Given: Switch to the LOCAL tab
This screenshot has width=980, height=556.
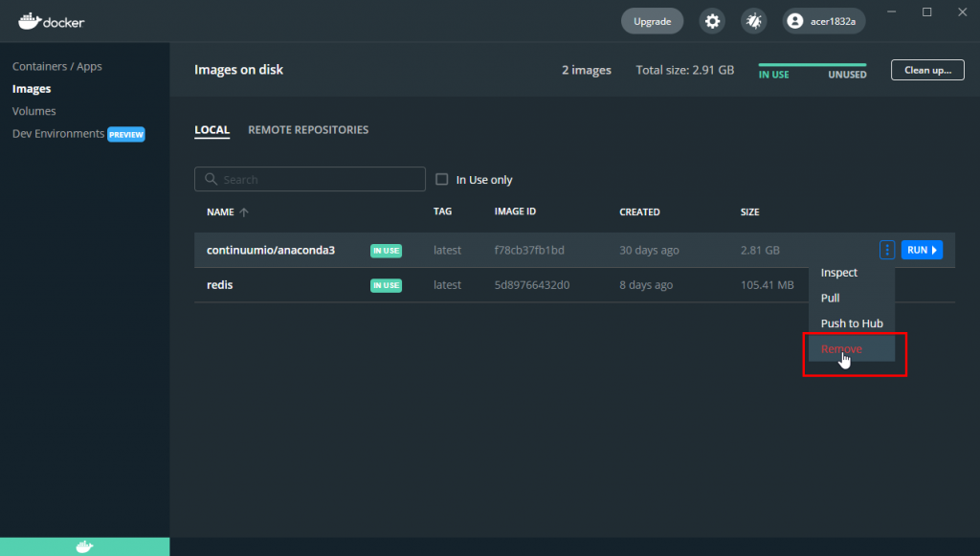Looking at the screenshot, I should [212, 130].
